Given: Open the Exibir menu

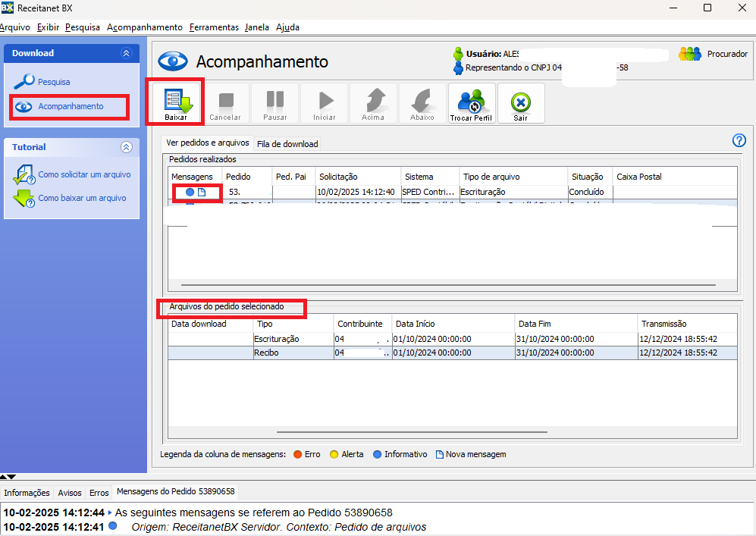Looking at the screenshot, I should click(x=49, y=27).
